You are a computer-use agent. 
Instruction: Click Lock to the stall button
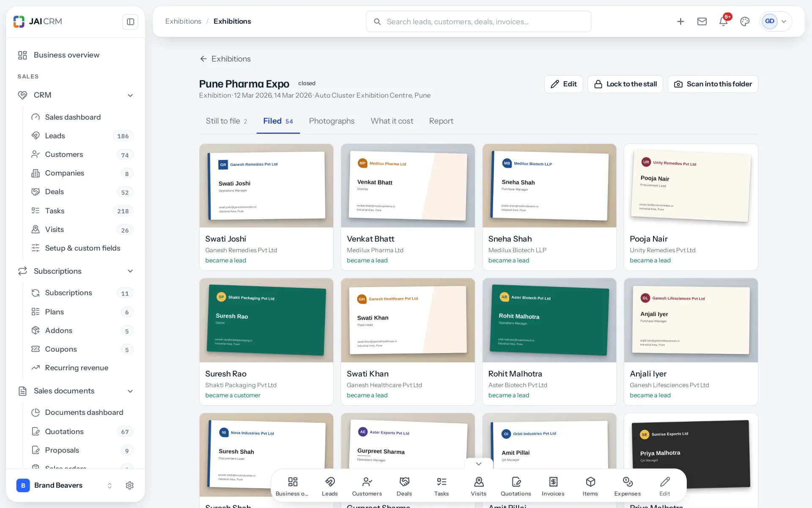pos(625,84)
